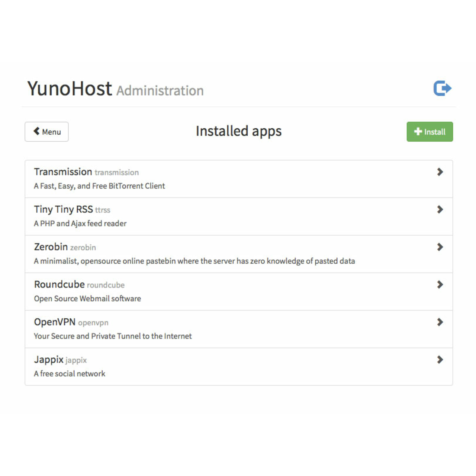Expand the OpenVPN entry with its chevron
476x476 pixels.
(x=440, y=322)
